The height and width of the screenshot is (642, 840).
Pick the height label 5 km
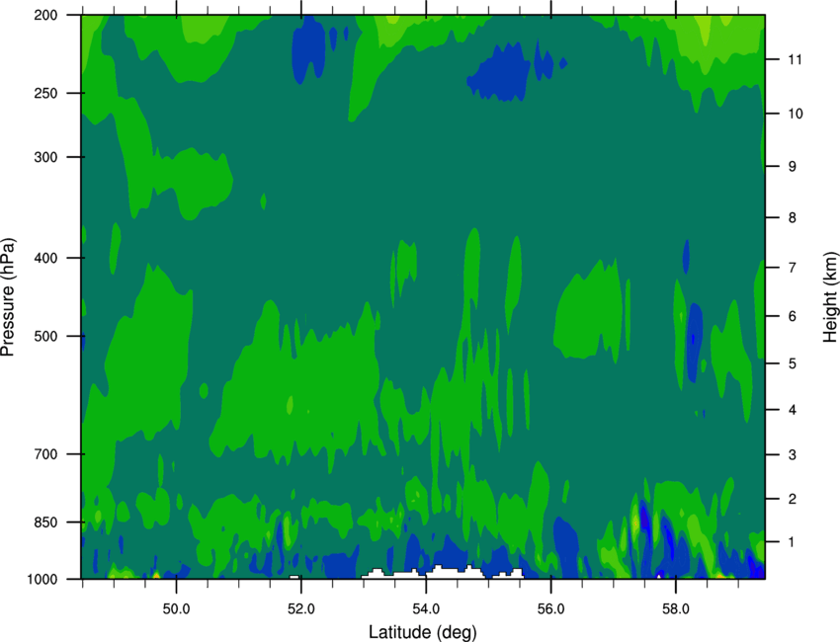click(x=793, y=363)
